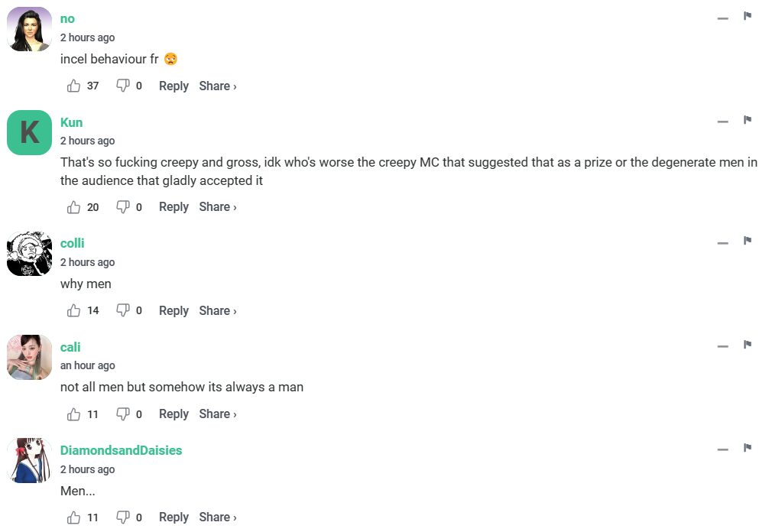This screenshot has height=532, width=772.
Task: Flag the comment by user 'no'
Action: pos(748,17)
